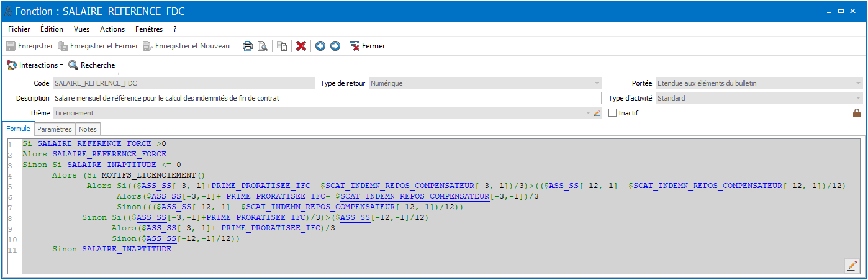Go to next record arrow
This screenshot has width=868, height=280.
pyautogui.click(x=335, y=46)
